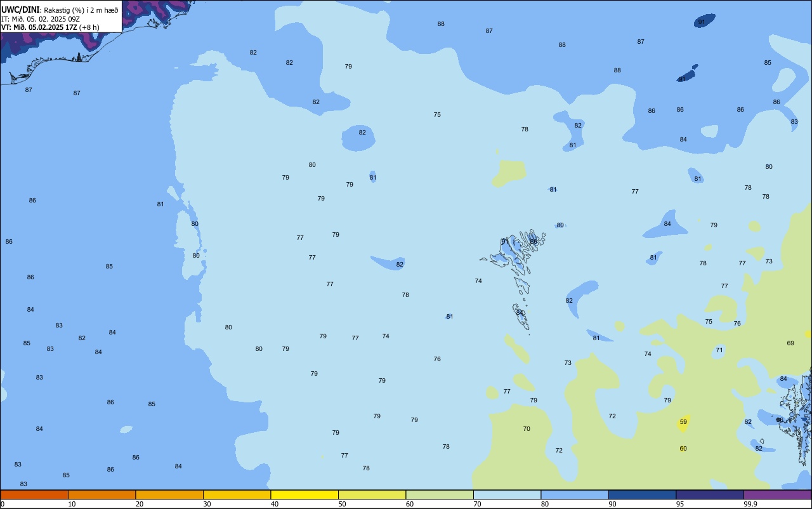Select the dark blue 90–95 legend segment
This screenshot has width=812, height=509.
click(x=642, y=494)
